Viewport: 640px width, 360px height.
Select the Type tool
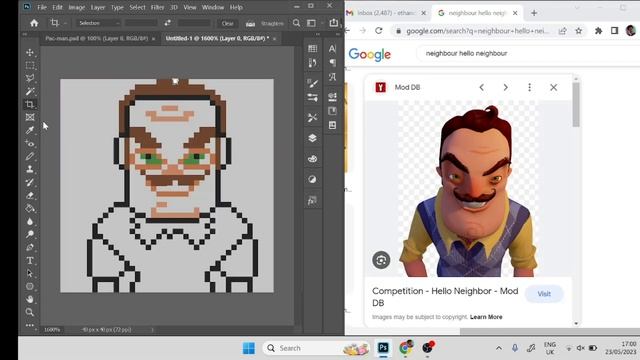point(30,260)
